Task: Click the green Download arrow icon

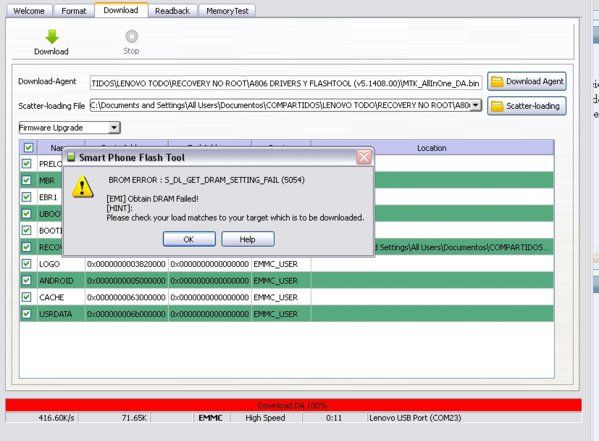Action: point(52,37)
